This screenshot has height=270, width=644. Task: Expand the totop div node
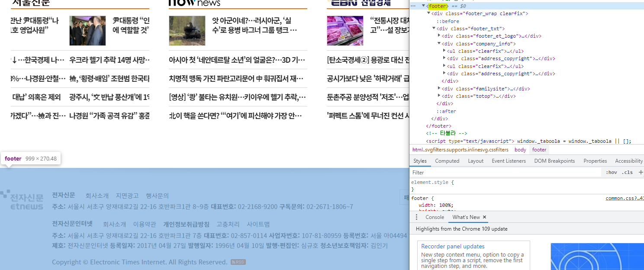[439, 96]
